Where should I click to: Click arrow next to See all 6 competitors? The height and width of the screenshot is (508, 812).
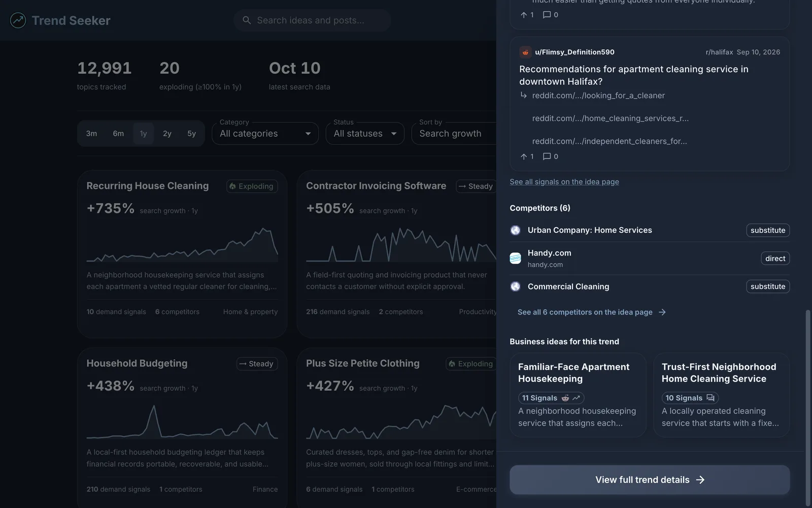[662, 312]
